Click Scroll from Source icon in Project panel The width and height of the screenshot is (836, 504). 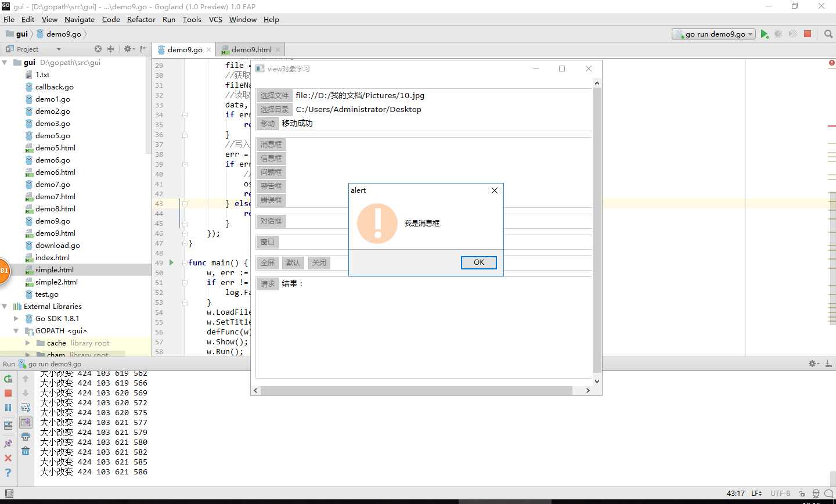tap(98, 49)
